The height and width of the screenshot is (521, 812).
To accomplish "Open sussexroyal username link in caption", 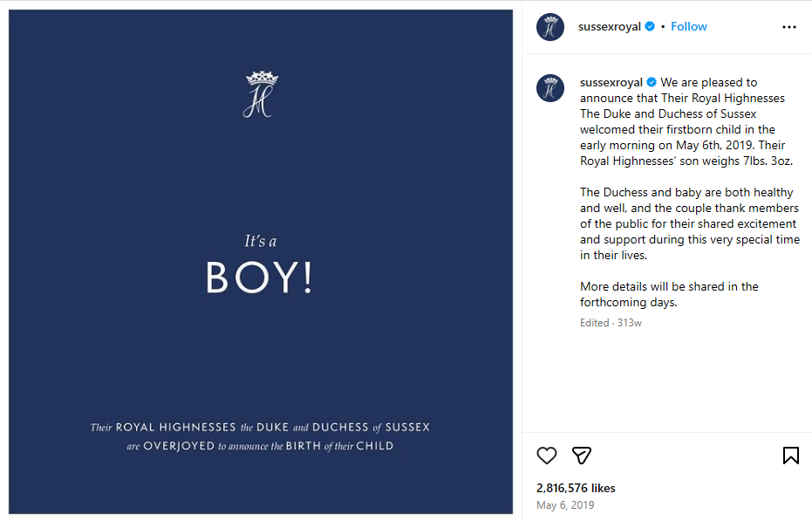I will pyautogui.click(x=611, y=82).
